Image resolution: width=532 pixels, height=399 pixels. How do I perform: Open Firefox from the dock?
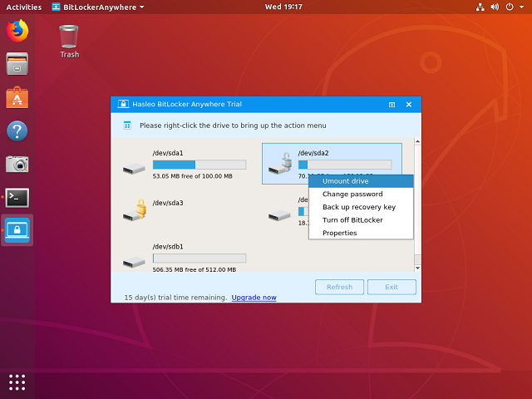(x=17, y=31)
